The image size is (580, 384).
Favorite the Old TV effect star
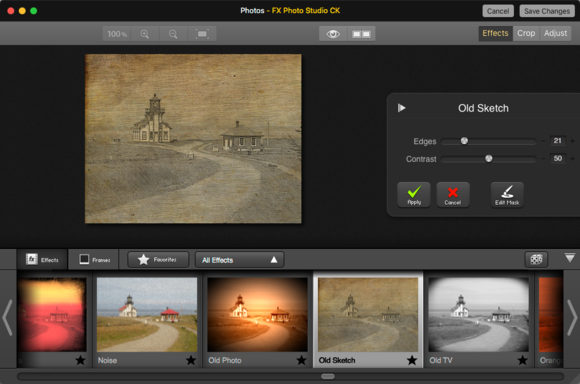coord(523,360)
